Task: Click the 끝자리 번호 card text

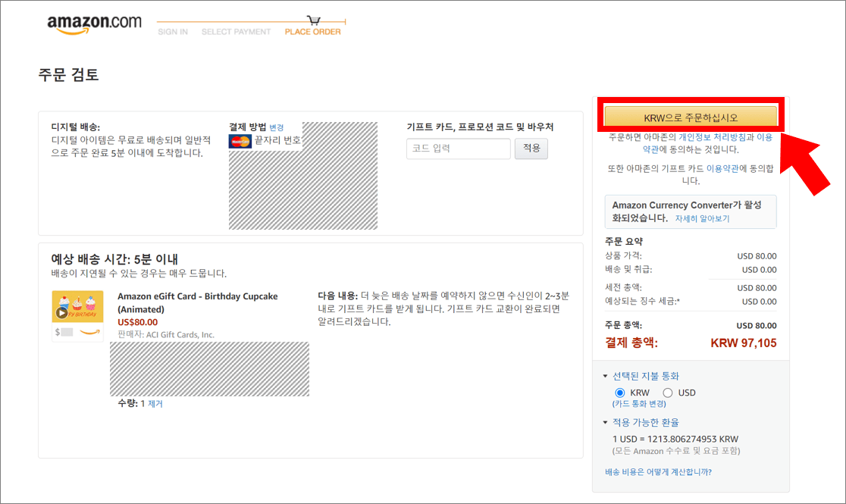Action: (x=277, y=140)
